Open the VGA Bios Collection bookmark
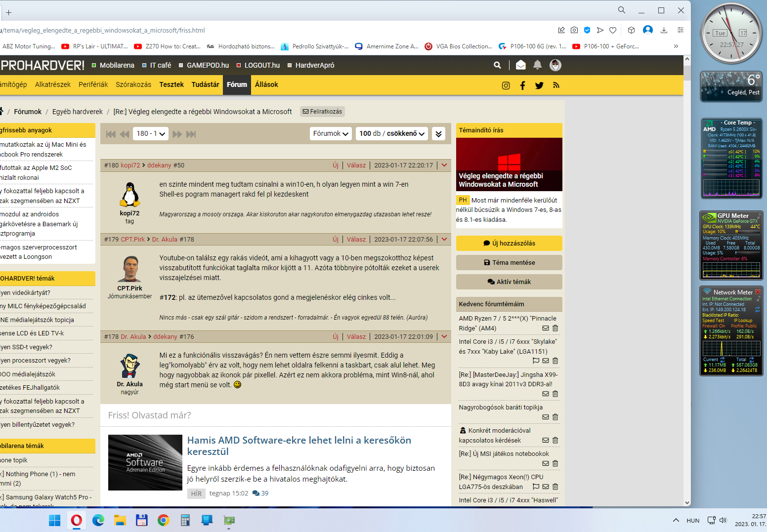 [458, 46]
